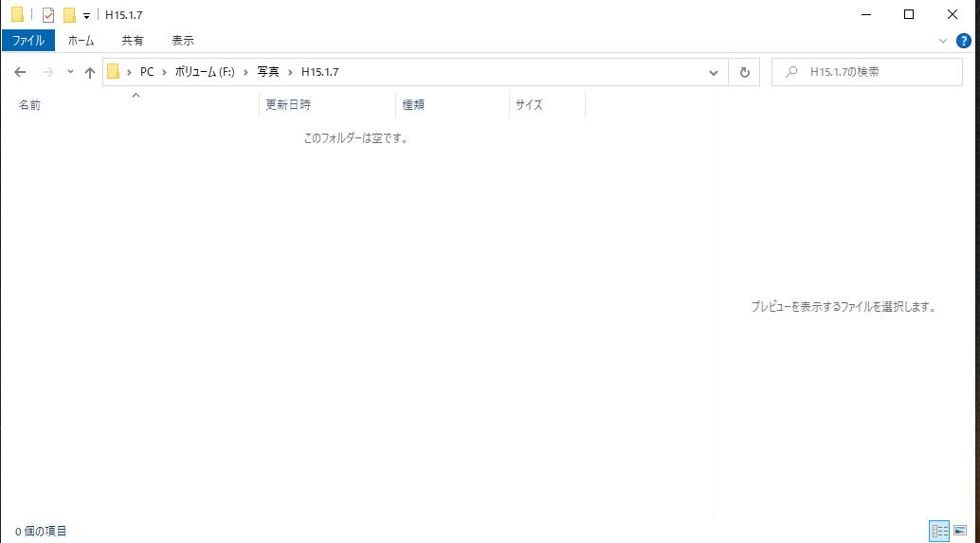Open the Quick Access Toolbar customize dropdown
Screen dimensions: 980x543
tap(86, 15)
